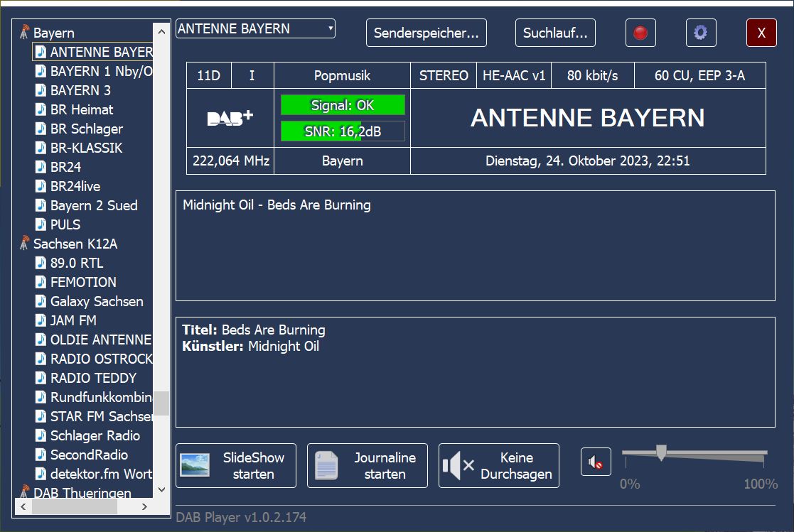Start the SlideShow
This screenshot has width=794, height=532.
(236, 466)
